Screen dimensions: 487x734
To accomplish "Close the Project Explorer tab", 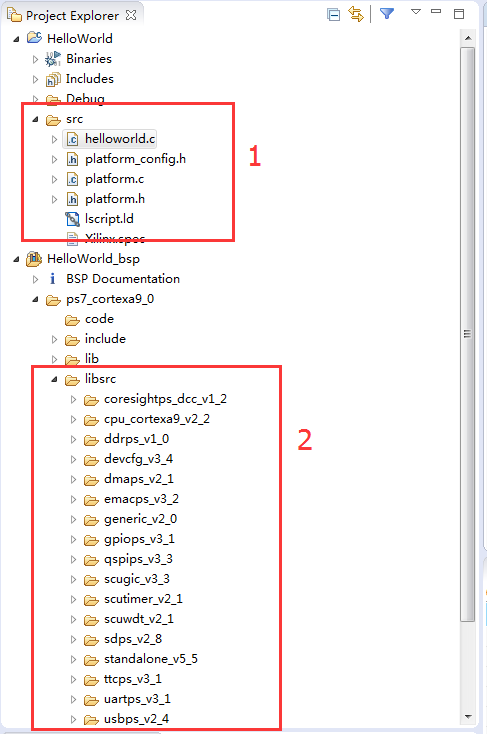I will 132,15.
